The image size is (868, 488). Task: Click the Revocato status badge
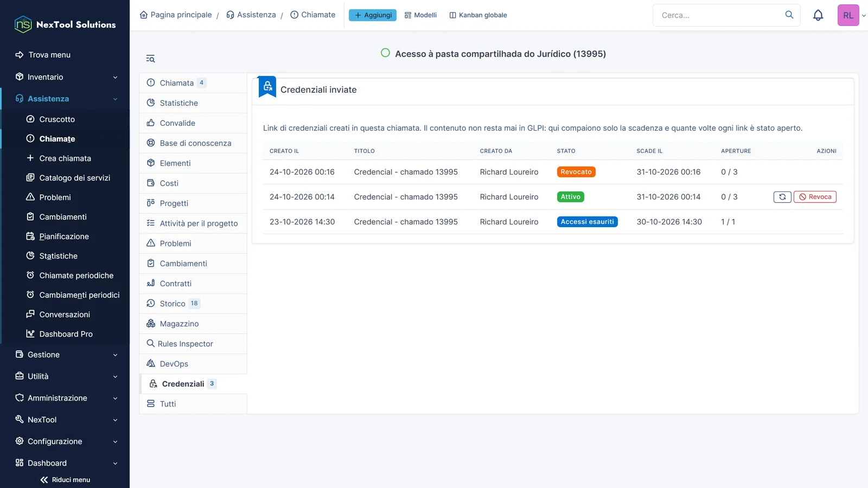click(x=576, y=172)
